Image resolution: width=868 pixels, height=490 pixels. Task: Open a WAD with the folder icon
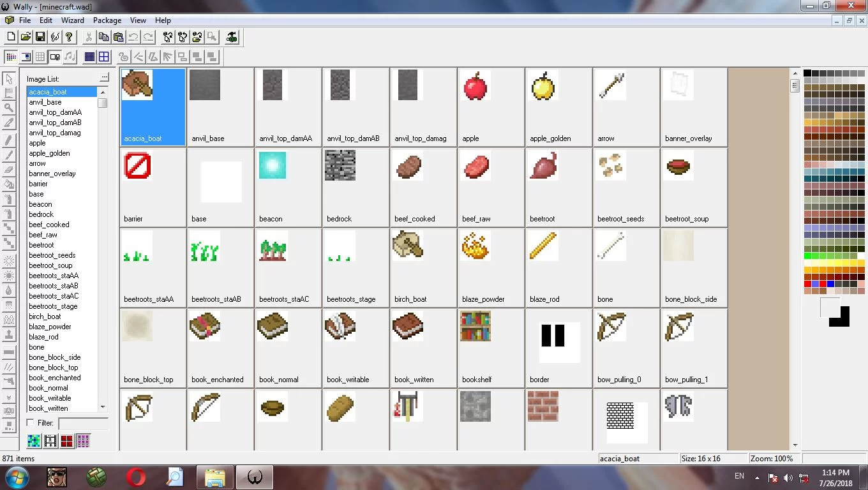point(26,37)
